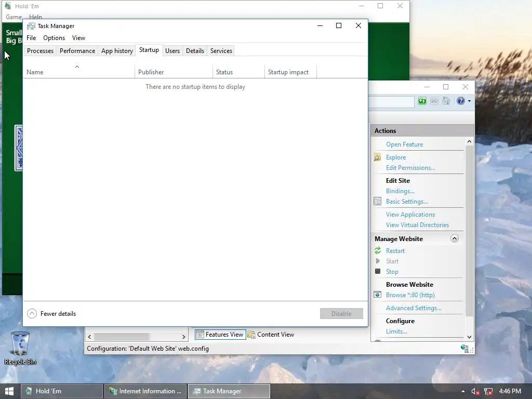Switch to Features View in IIS

pos(220,335)
